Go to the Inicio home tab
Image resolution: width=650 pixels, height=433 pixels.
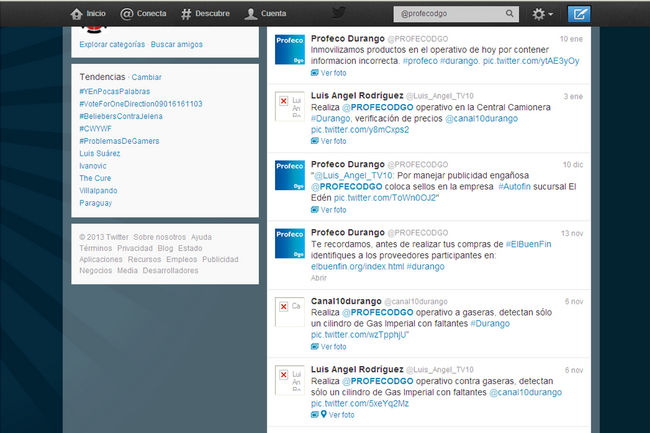pyautogui.click(x=87, y=14)
